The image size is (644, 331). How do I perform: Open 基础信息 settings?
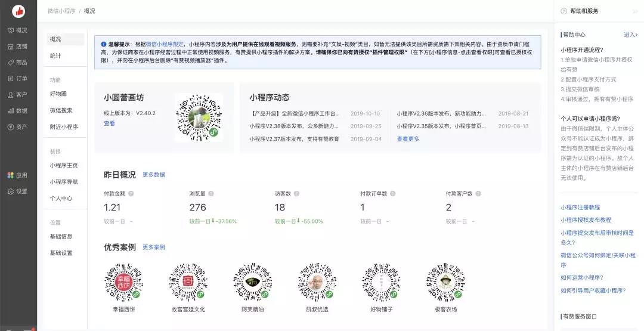[x=61, y=237]
